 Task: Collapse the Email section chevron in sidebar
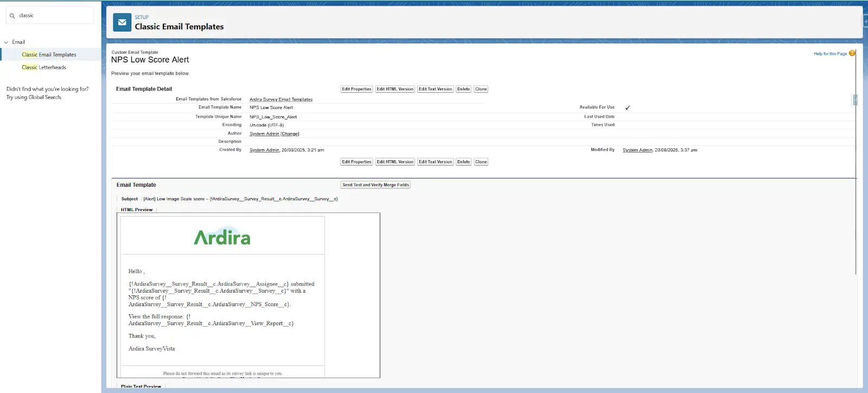(6, 42)
